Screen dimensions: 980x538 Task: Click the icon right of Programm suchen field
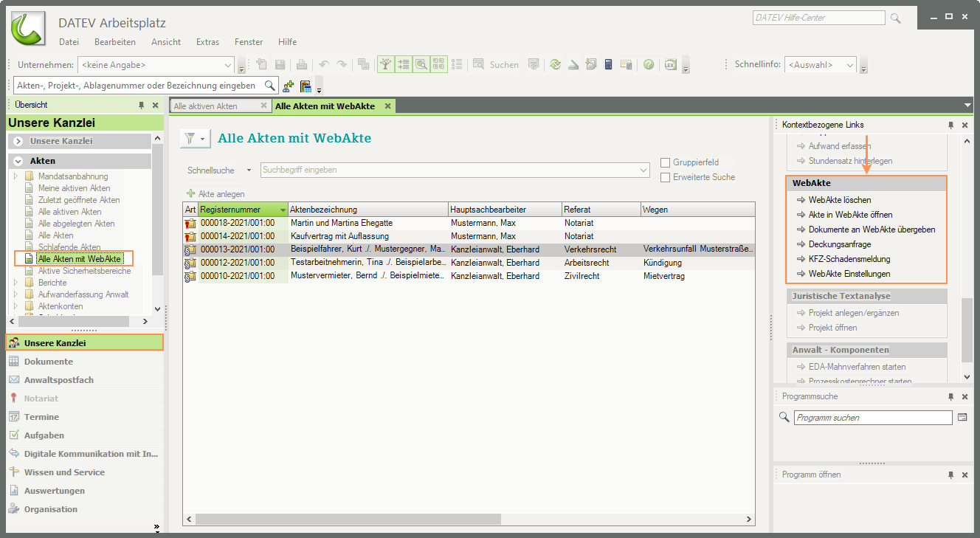click(x=962, y=418)
